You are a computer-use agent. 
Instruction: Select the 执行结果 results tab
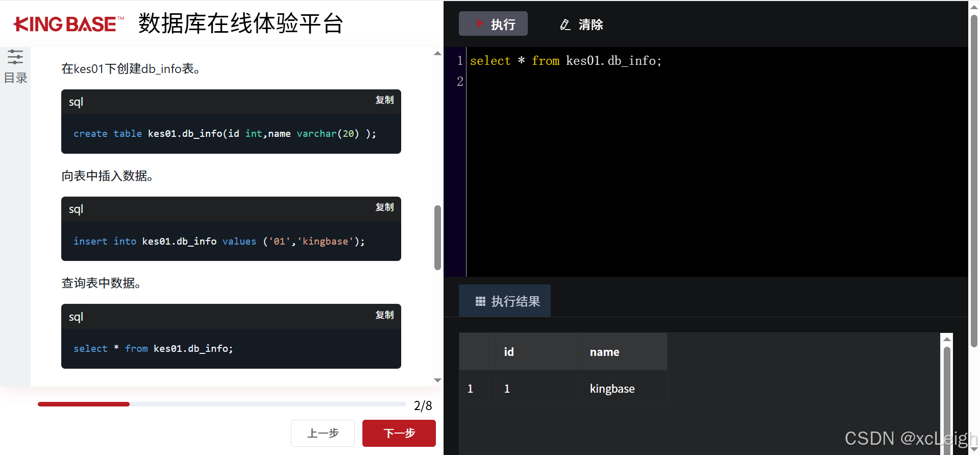coord(505,301)
